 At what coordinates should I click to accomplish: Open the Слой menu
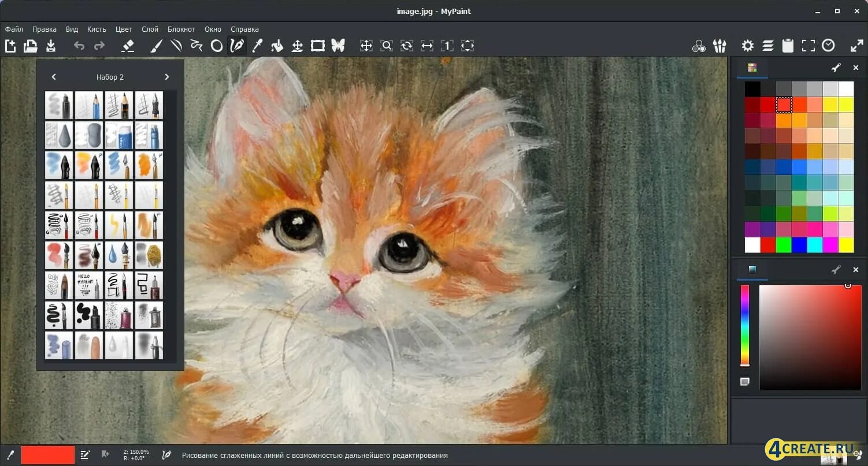150,29
